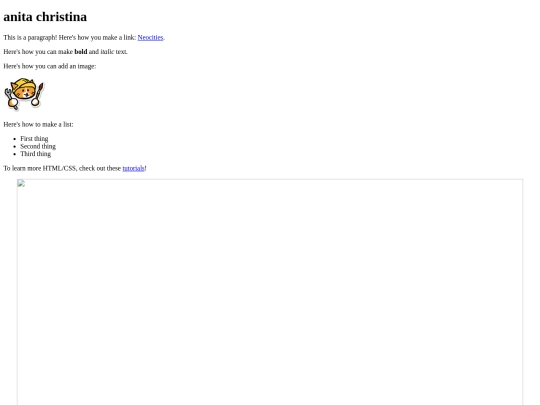
Task: Click the "Here's how to make a list" text
Action: [38, 124]
